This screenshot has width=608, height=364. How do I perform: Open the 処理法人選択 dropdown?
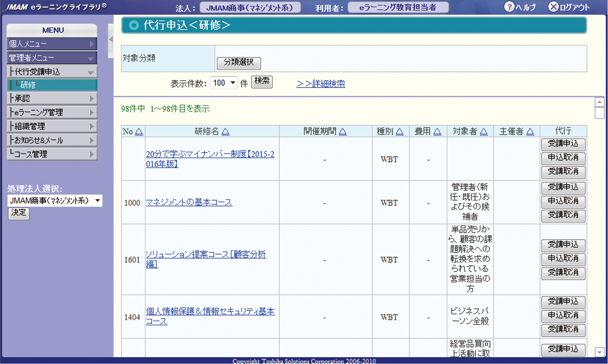tap(55, 201)
